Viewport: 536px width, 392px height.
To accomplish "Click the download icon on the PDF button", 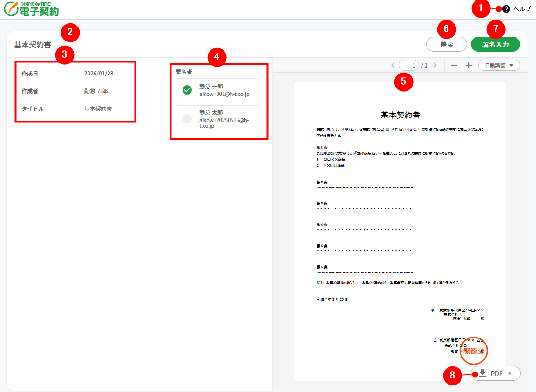I will (482, 373).
